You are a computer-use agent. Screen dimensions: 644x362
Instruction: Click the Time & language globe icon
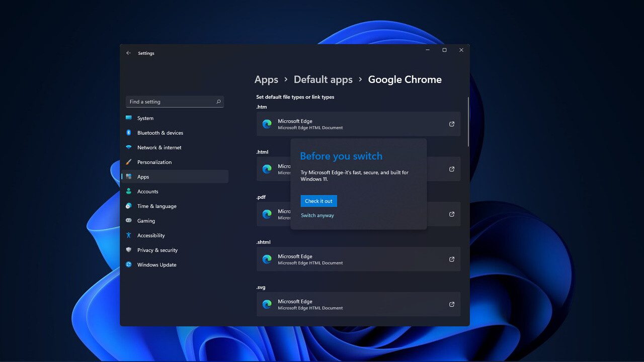pos(128,206)
